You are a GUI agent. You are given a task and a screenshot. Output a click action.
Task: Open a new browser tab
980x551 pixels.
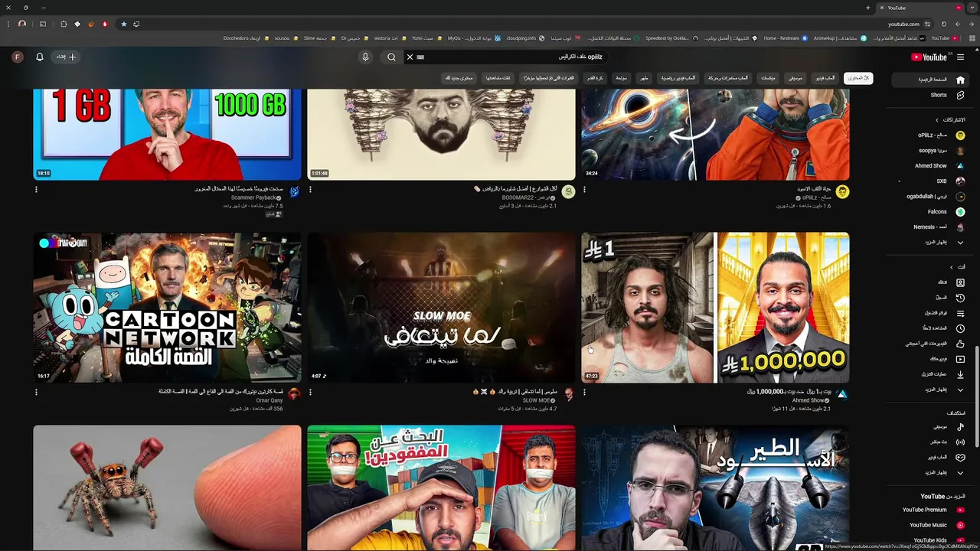[867, 8]
